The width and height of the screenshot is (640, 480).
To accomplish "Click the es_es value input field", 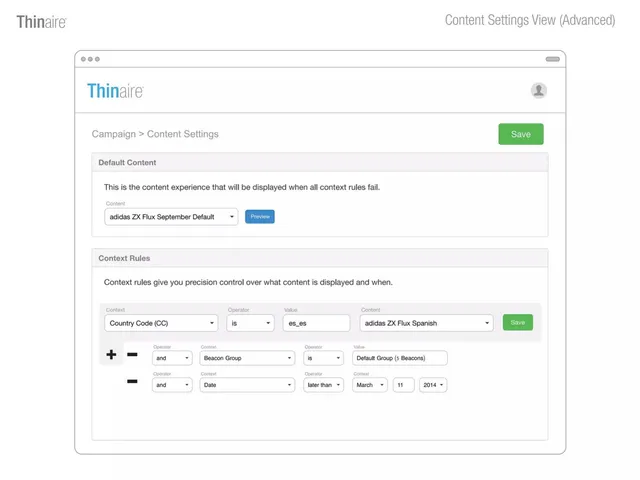I will tap(316, 323).
